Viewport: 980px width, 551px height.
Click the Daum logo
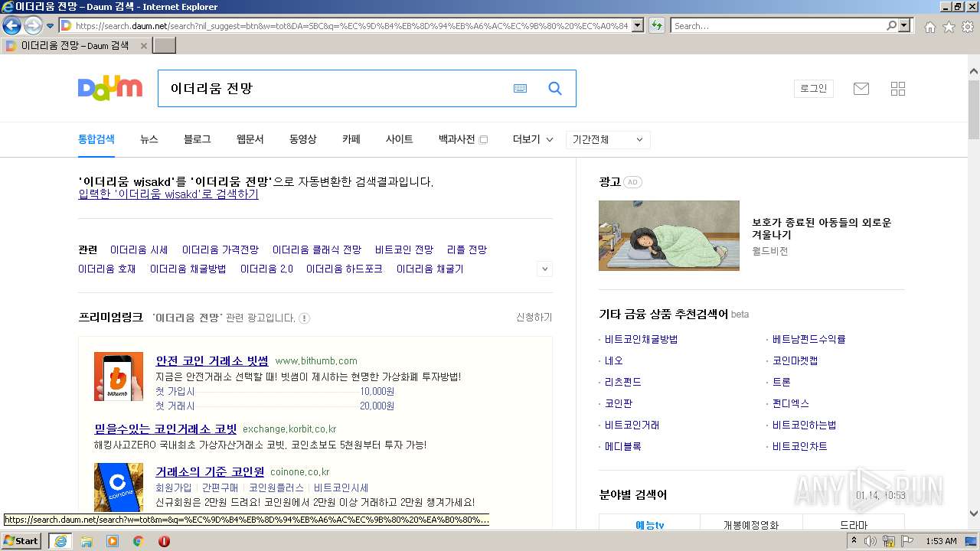[x=110, y=89]
